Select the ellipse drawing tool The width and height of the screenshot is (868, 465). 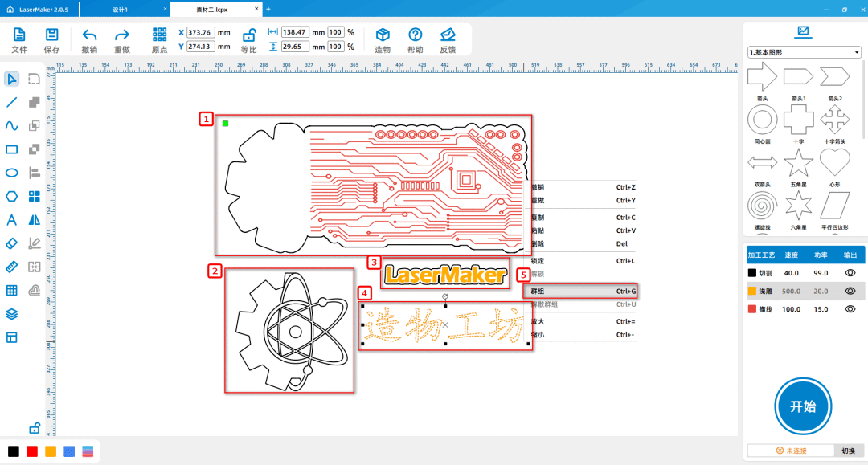pyautogui.click(x=12, y=173)
